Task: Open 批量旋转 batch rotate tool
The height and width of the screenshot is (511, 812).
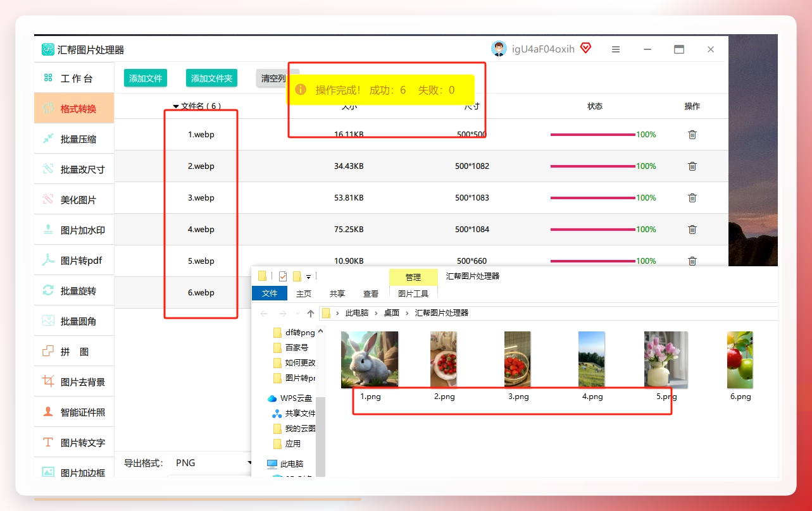Action: pyautogui.click(x=74, y=291)
